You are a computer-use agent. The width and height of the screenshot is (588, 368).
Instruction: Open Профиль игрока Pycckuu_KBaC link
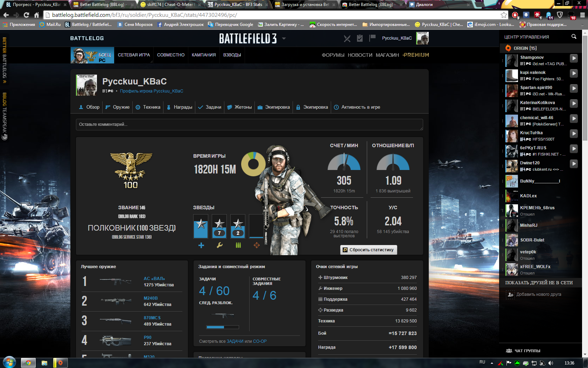tap(152, 91)
